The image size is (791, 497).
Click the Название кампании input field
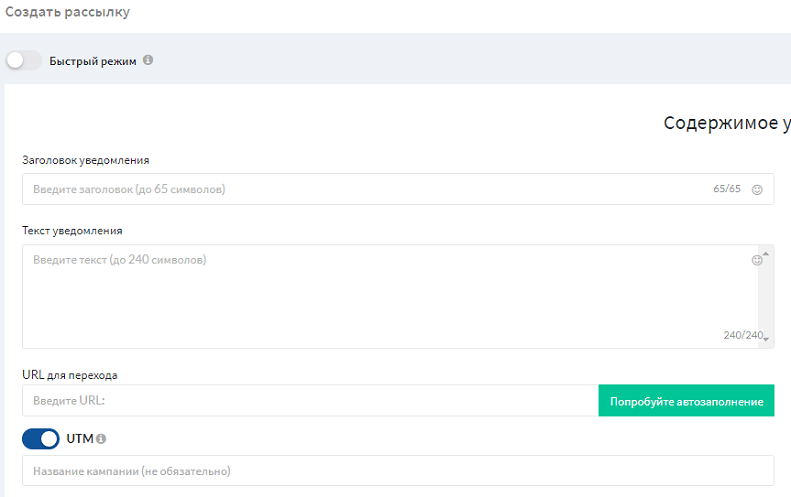398,471
